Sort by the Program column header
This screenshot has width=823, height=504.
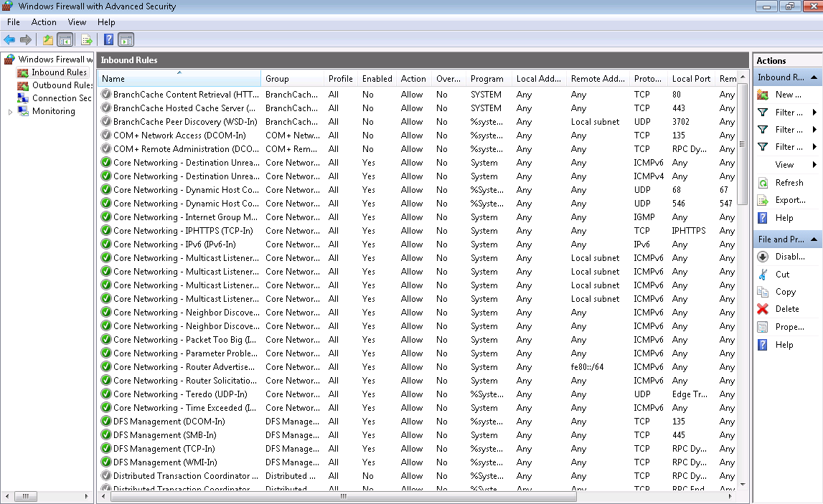click(488, 79)
